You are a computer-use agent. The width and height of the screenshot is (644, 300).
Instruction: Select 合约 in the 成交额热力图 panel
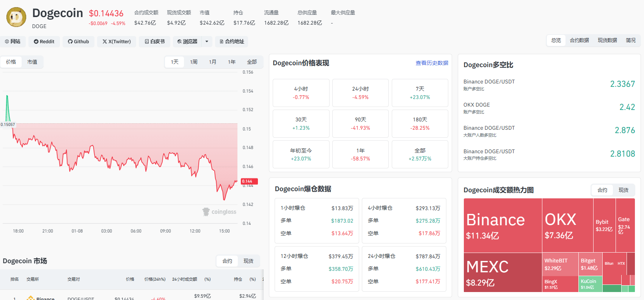(603, 190)
